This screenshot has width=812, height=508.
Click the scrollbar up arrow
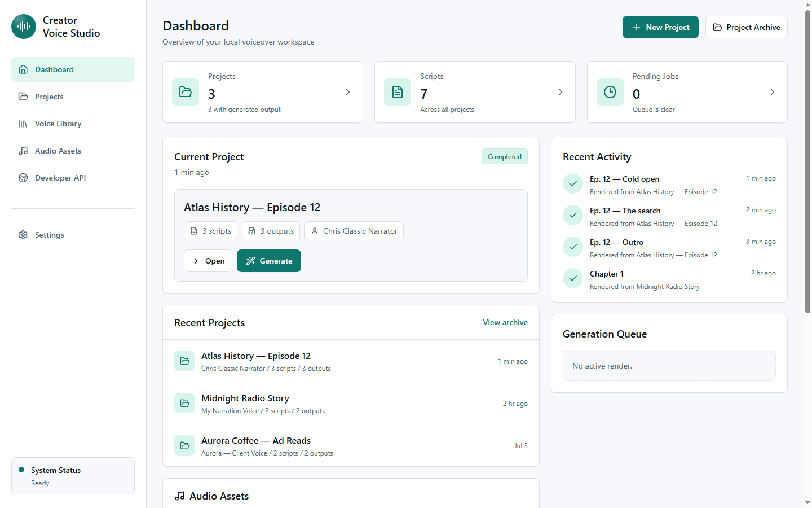click(x=807, y=5)
